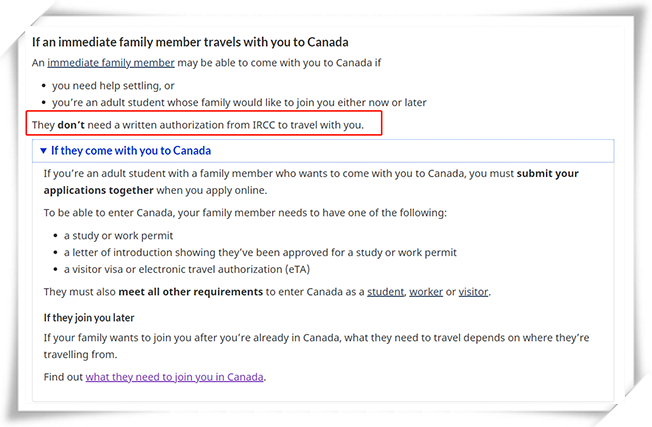Click the bullet 'you need help settling, or'
This screenshot has width=652, height=427.
point(113,86)
